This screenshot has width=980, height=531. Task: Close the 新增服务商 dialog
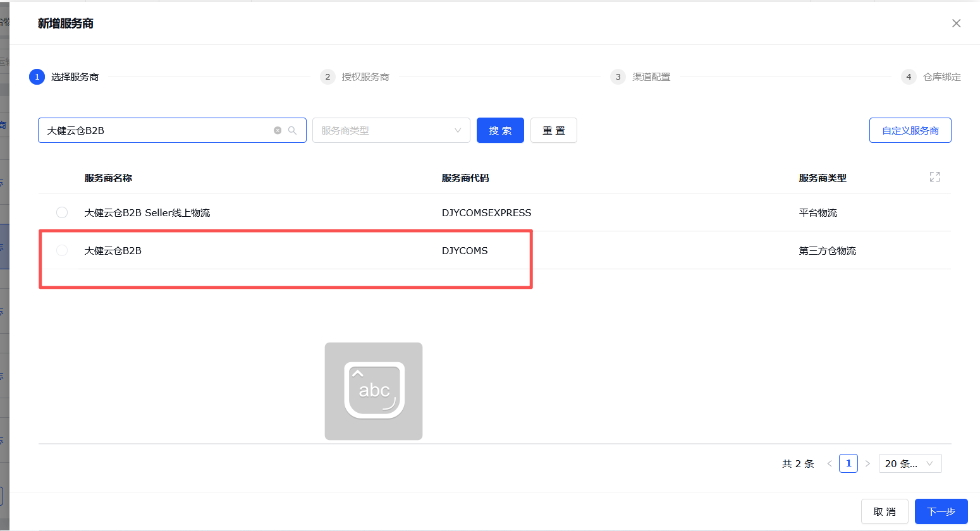956,23
